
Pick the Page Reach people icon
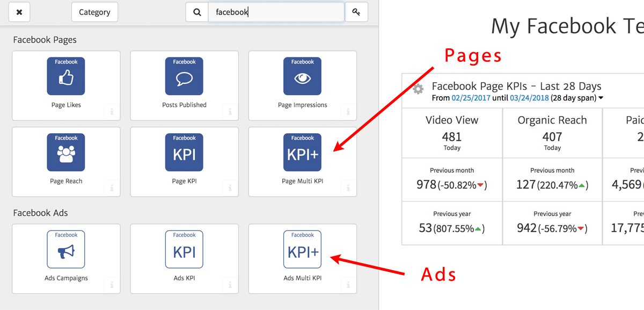point(66,153)
